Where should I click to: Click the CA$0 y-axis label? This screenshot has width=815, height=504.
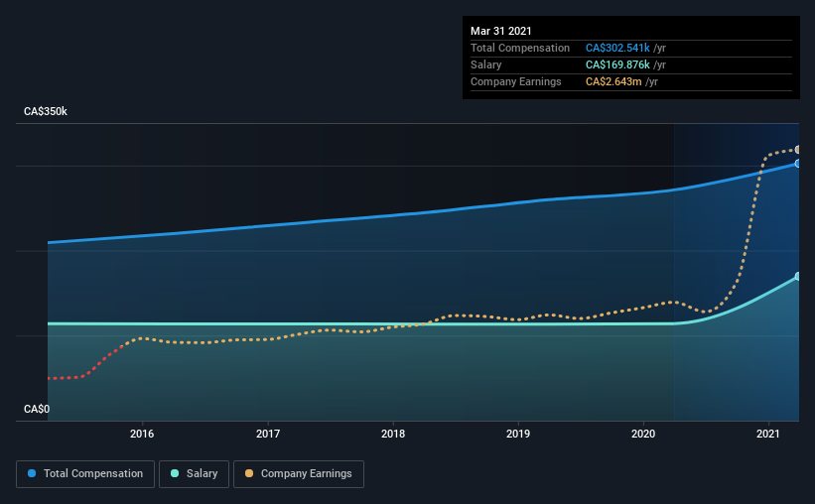tap(37, 409)
